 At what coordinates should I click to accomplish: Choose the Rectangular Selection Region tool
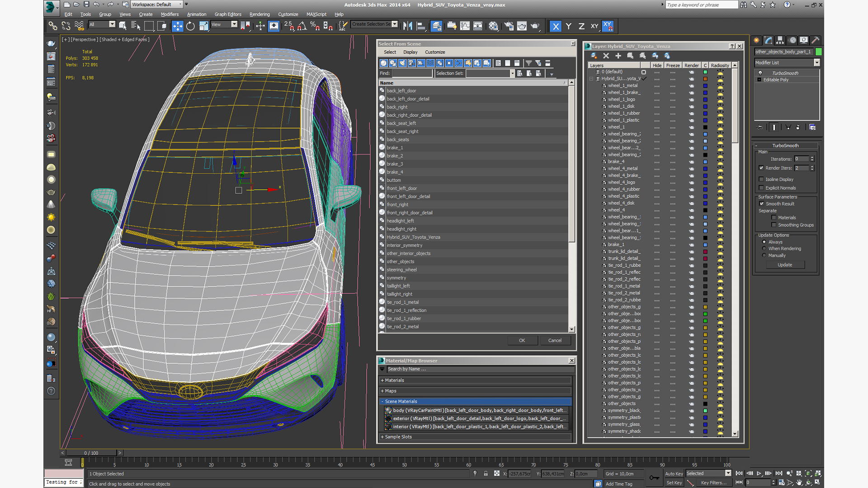pos(149,26)
